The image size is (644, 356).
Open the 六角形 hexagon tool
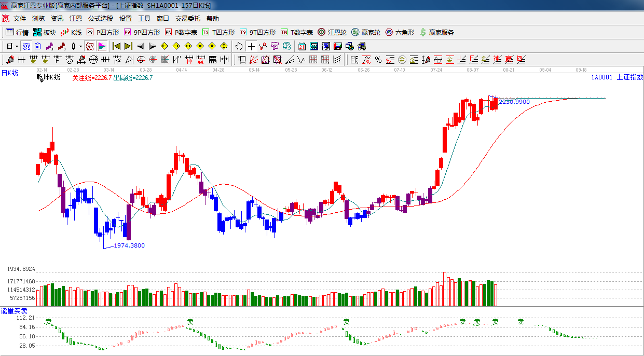click(399, 32)
